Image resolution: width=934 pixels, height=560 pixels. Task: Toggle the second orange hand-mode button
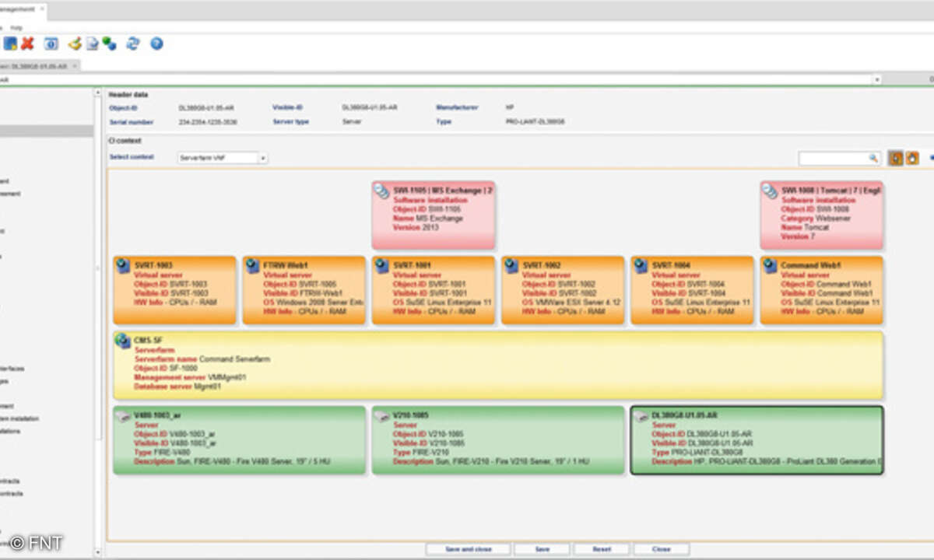pos(911,158)
